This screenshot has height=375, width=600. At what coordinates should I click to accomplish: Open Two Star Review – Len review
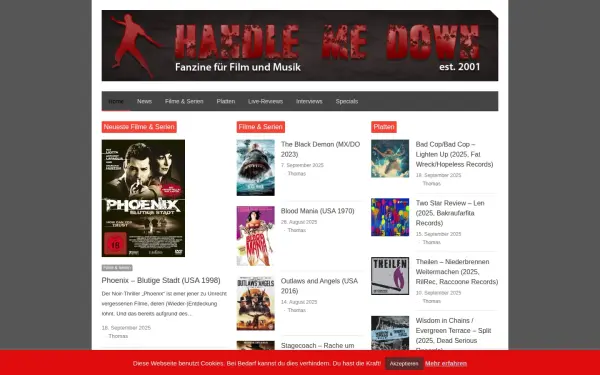450,213
